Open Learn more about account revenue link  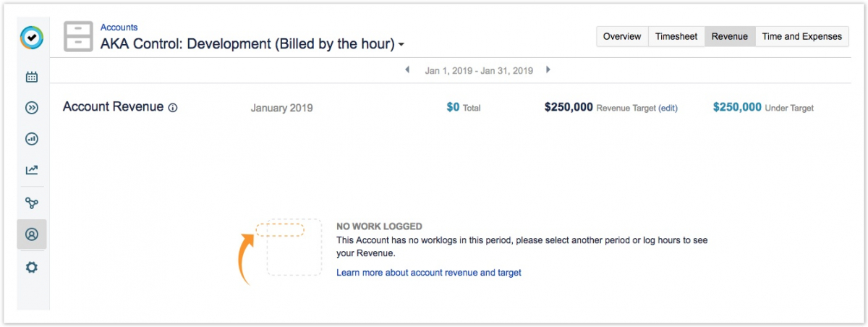coord(428,273)
